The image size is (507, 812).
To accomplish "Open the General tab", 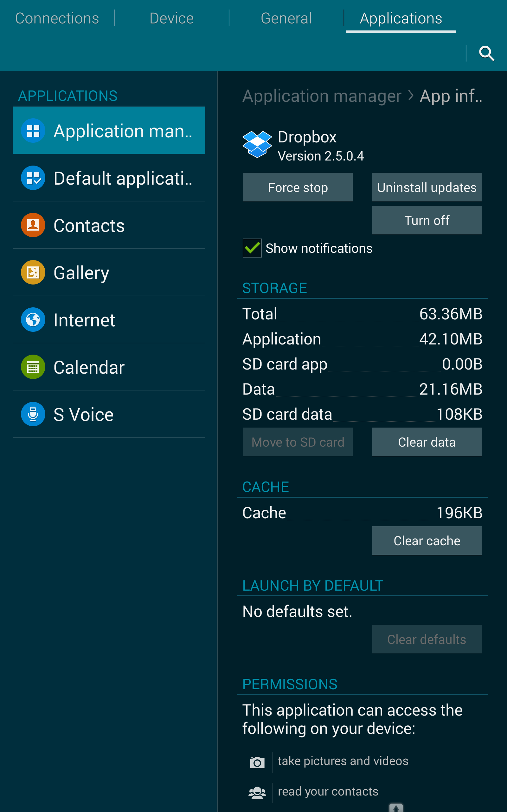I will (286, 18).
